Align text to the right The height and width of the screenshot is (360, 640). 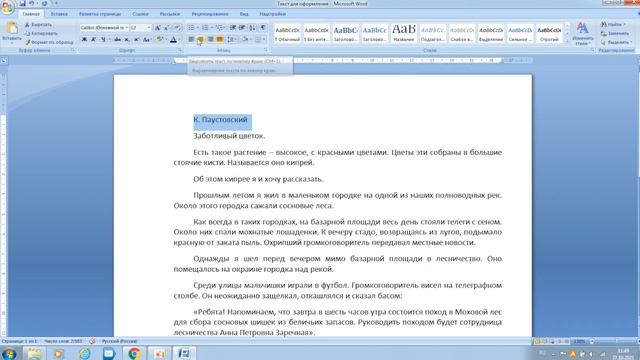[210, 40]
